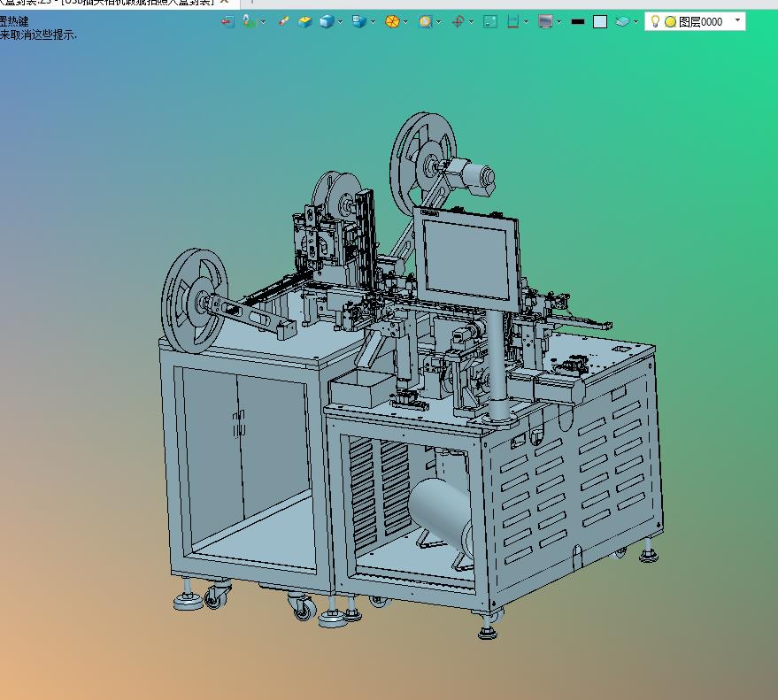This screenshot has height=700, width=778.
Task: Click the view orientation cube icon
Action: (359, 21)
